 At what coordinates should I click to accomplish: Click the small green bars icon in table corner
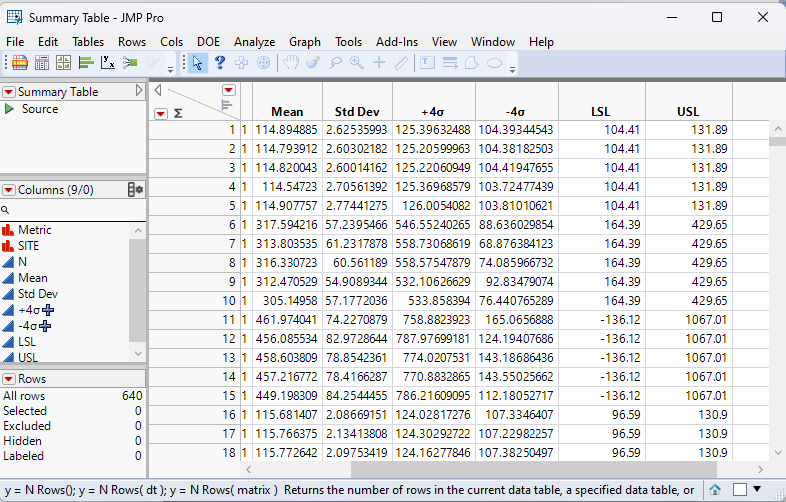[x=227, y=105]
